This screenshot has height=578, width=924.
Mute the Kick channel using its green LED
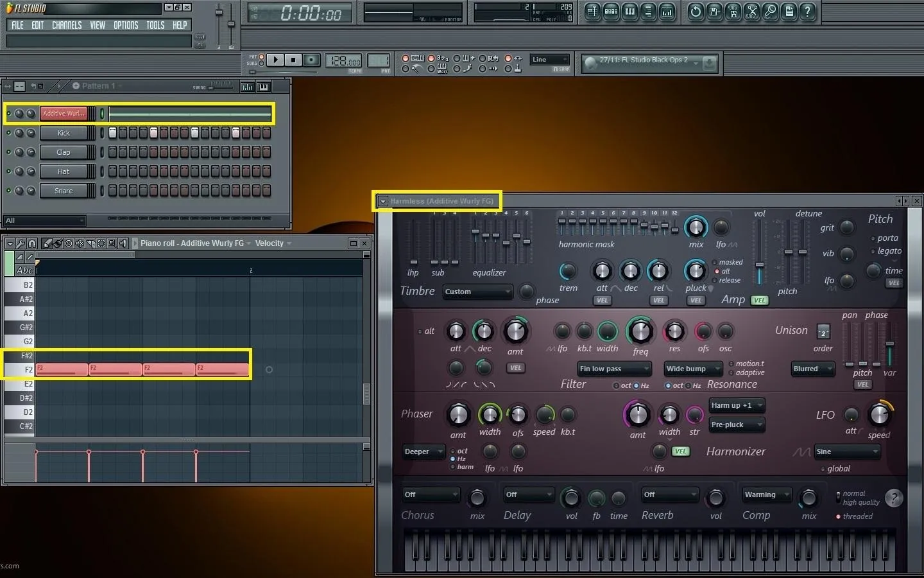(9, 133)
